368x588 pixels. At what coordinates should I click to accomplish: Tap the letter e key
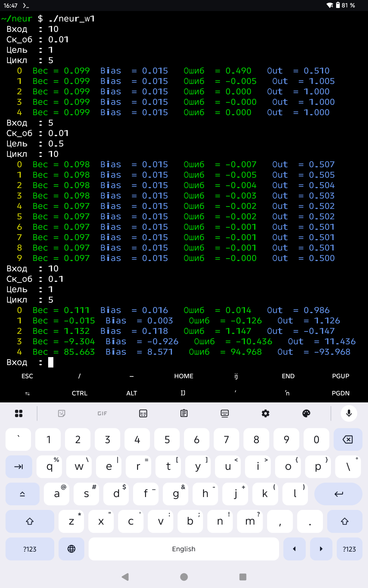coord(109,467)
